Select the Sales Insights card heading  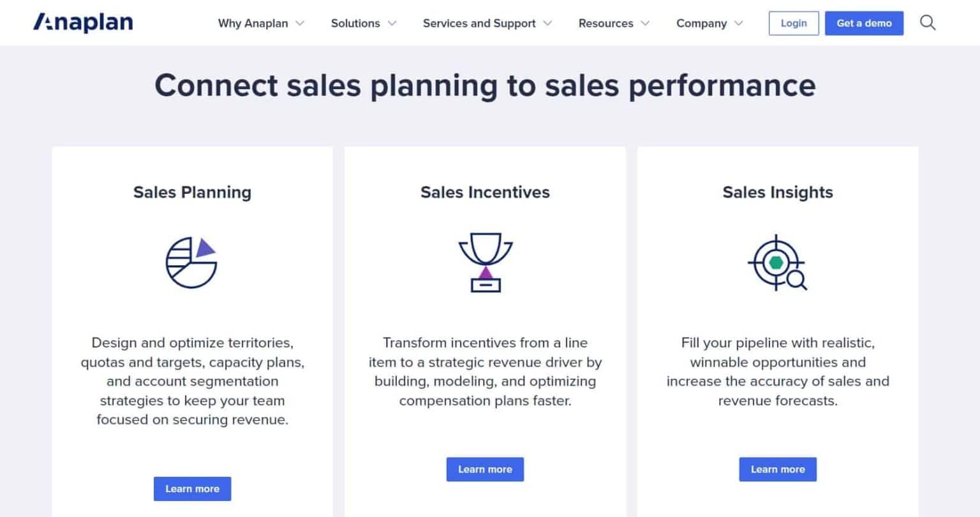click(x=777, y=192)
